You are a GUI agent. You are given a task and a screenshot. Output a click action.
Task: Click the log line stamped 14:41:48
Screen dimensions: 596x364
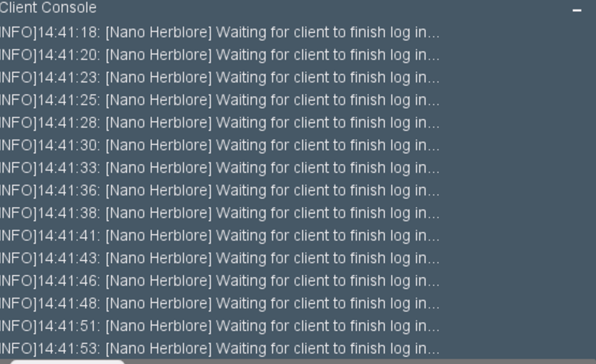click(220, 304)
